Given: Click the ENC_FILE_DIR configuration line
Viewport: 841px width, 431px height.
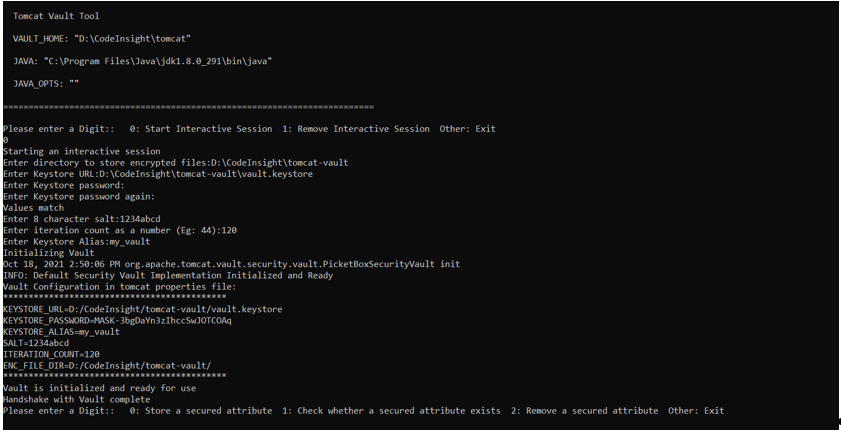Looking at the screenshot, I should [x=107, y=365].
